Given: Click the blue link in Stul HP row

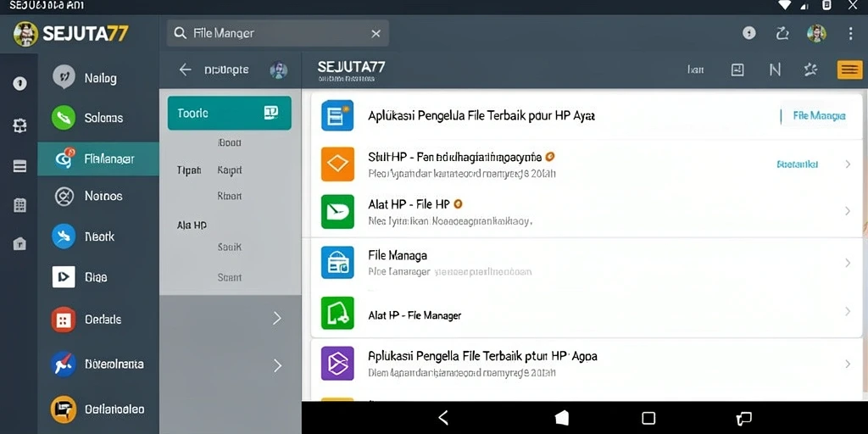Looking at the screenshot, I should pyautogui.click(x=797, y=164).
